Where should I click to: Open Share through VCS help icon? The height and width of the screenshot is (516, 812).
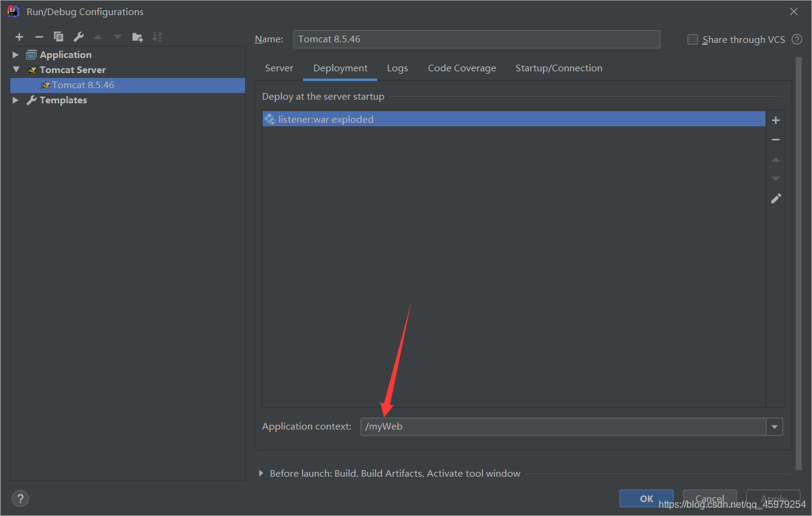[797, 39]
